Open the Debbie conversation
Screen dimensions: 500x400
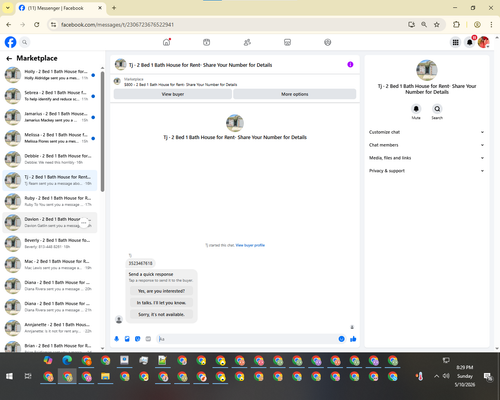tap(50, 159)
